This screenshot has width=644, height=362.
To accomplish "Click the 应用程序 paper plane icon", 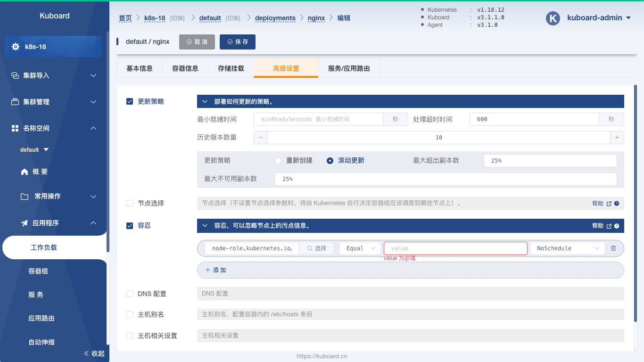I will [x=25, y=223].
